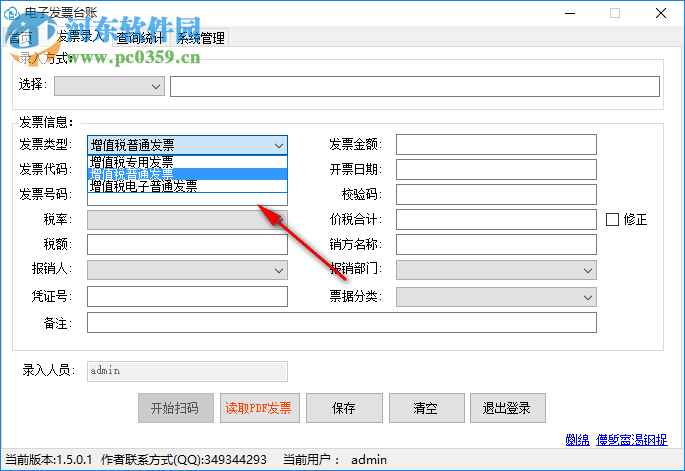Image resolution: width=685 pixels, height=471 pixels.
Task: Open the 税率 dropdown
Action: [x=187, y=220]
